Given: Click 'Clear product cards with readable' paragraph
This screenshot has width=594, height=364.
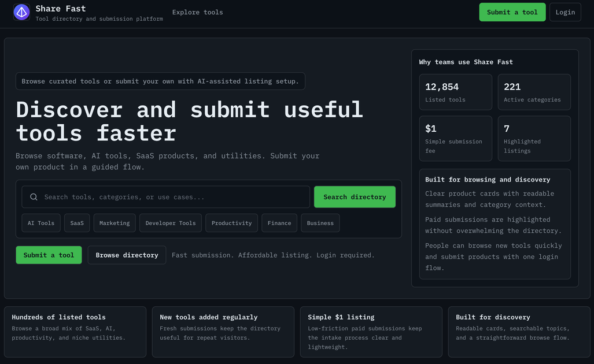Looking at the screenshot, I should coord(489,199).
